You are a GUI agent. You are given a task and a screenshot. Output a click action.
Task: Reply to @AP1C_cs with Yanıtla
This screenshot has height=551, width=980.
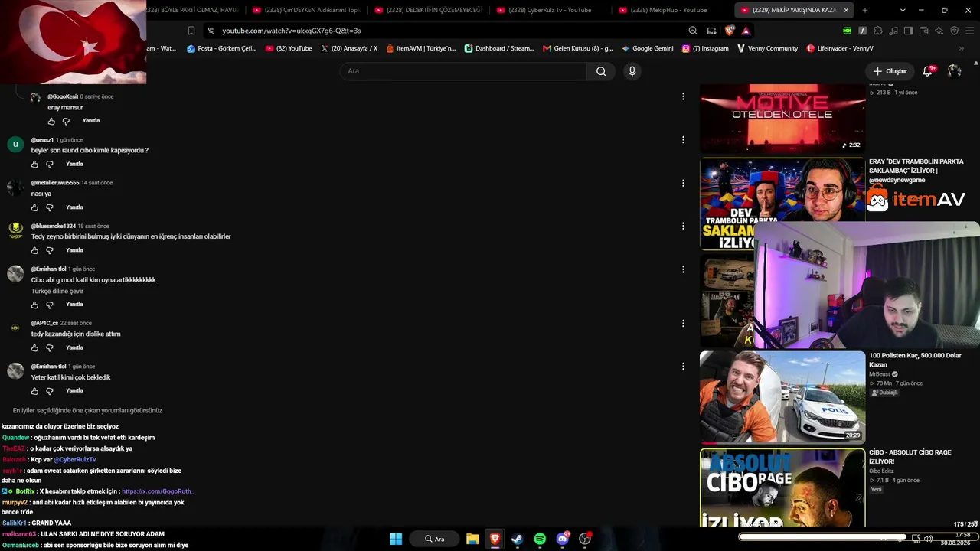point(74,347)
